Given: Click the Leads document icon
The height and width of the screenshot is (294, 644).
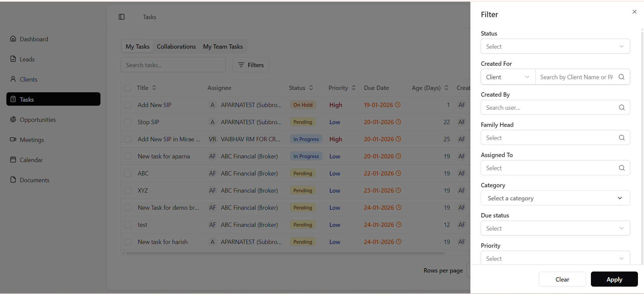Looking at the screenshot, I should click(13, 59).
